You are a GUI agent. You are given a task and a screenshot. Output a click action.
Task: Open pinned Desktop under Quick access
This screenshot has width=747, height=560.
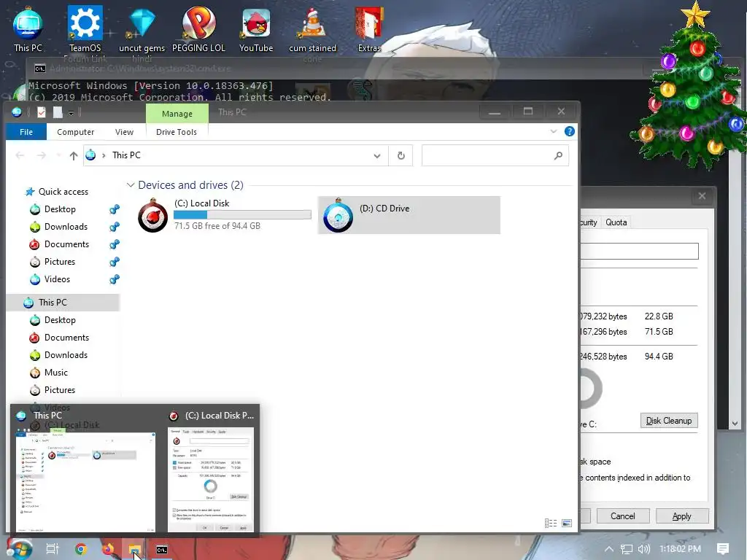[x=60, y=209]
